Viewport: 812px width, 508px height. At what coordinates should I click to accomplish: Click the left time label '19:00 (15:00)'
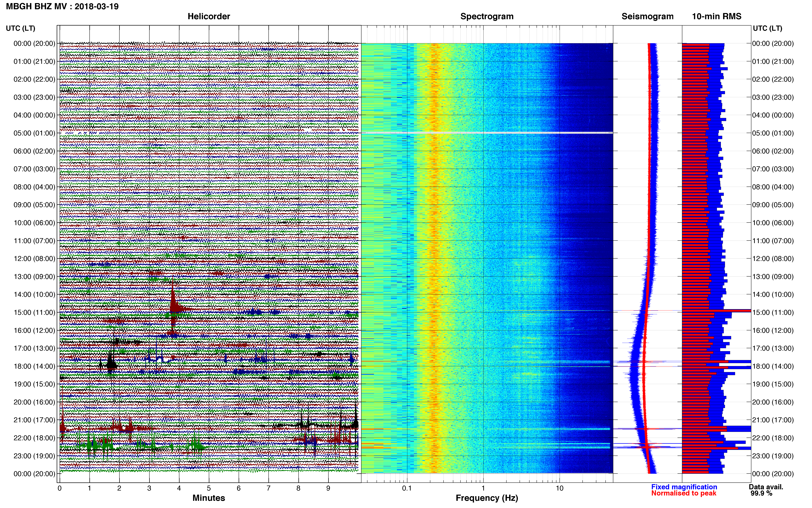[34, 384]
